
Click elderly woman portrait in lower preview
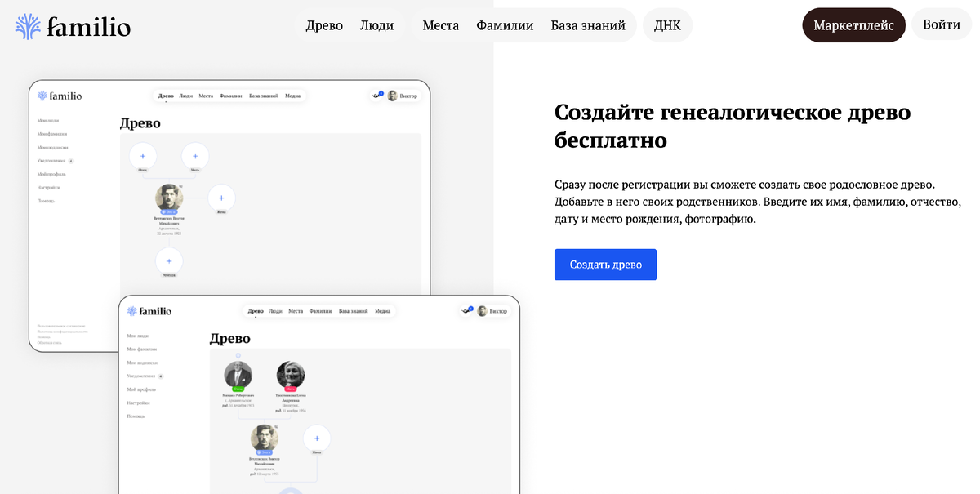[x=291, y=375]
